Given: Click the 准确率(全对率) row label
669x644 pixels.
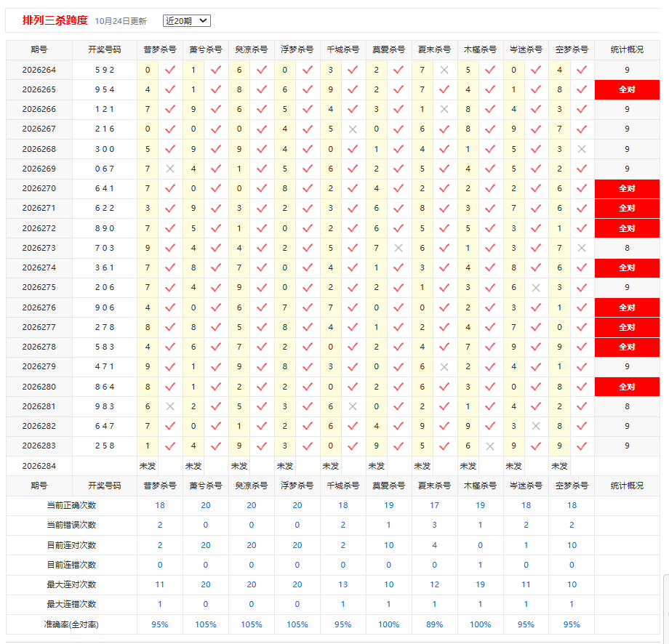Looking at the screenshot, I should (71, 625).
